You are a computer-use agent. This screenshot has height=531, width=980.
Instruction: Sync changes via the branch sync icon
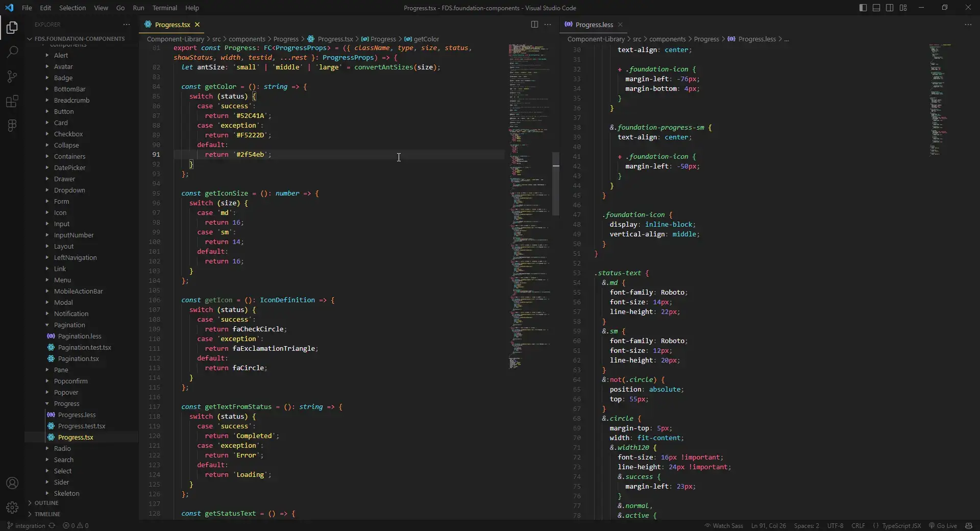(x=51, y=526)
